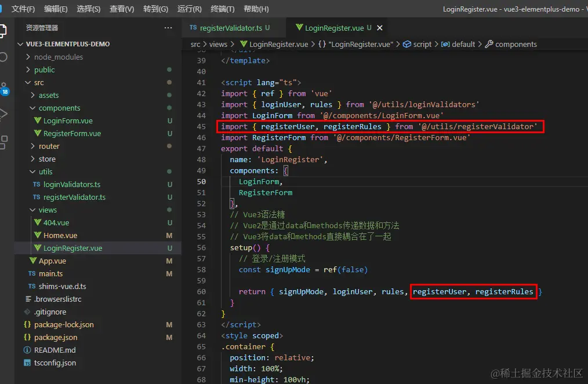The height and width of the screenshot is (384, 588).
Task: Click JSON braces icon beside package.json
Action: coord(27,337)
